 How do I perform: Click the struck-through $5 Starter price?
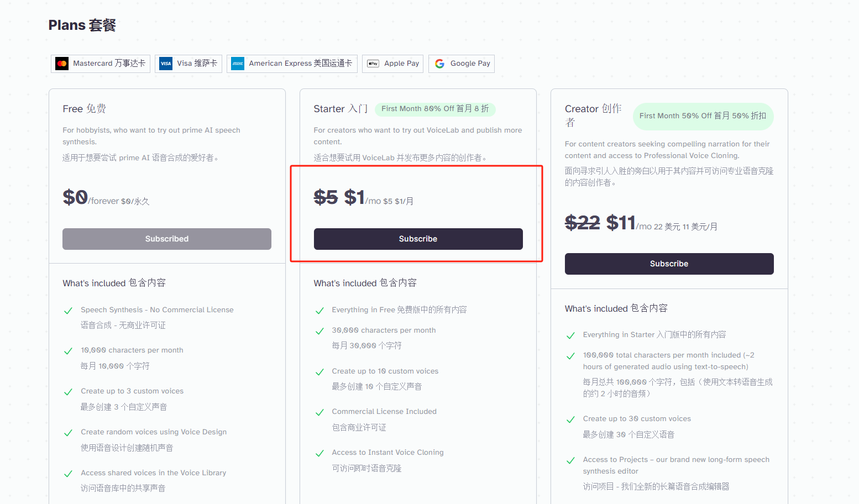[326, 197]
